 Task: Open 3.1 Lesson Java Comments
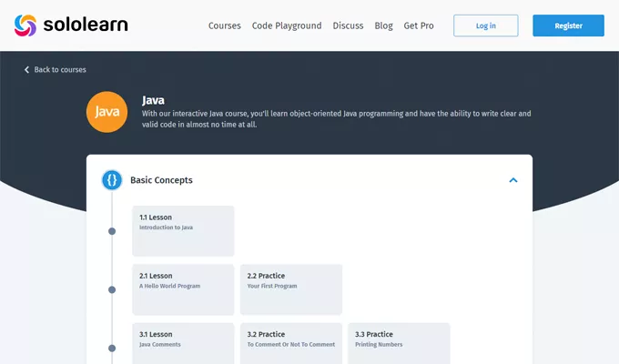click(x=183, y=343)
